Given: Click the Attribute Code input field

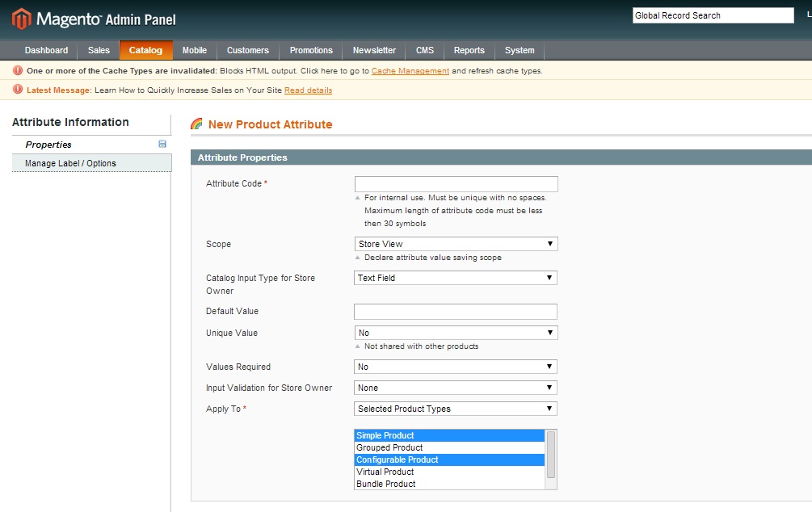Looking at the screenshot, I should (x=456, y=184).
